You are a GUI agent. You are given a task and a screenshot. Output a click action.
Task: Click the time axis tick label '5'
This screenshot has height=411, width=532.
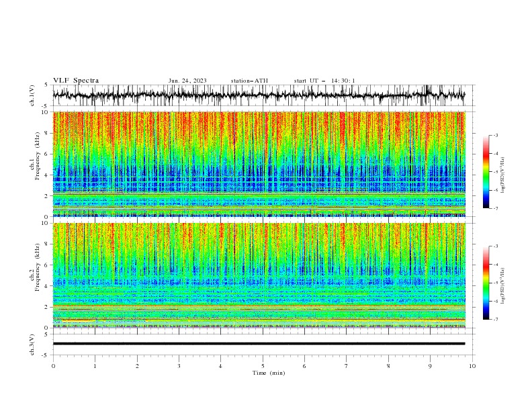(263, 366)
